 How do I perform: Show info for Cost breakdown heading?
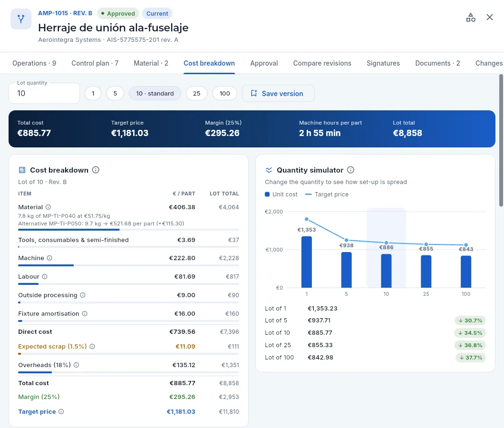pos(96,170)
